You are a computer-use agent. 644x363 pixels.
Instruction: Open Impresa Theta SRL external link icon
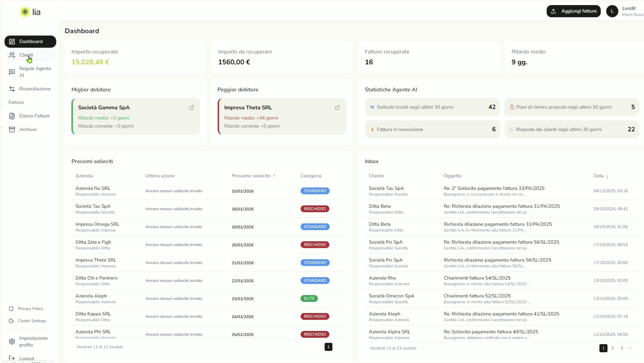pos(337,108)
